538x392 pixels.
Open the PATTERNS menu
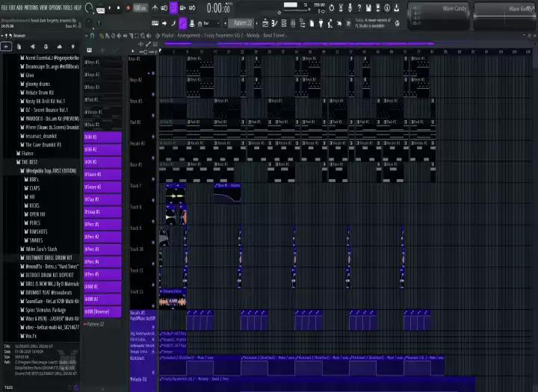point(34,7)
